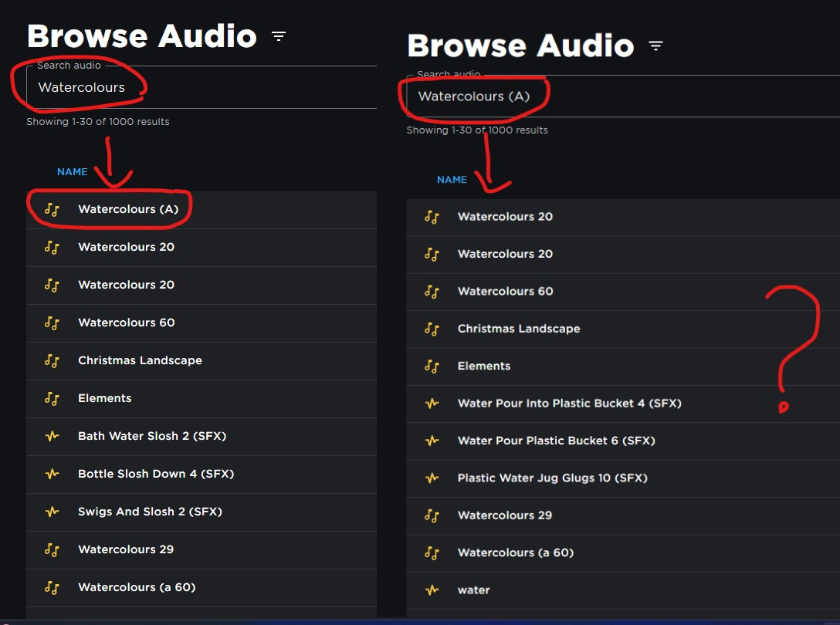Click the music note icon beside Watercolours 60
840x625 pixels.
coord(52,323)
